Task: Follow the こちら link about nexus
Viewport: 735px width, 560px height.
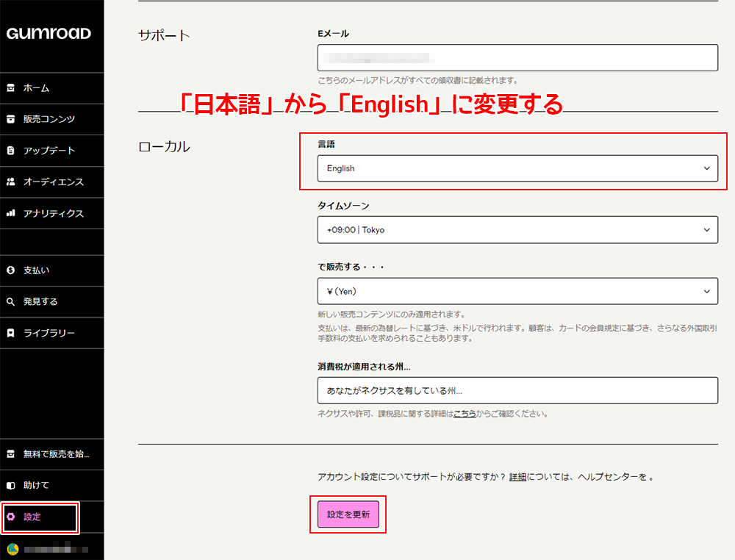Action: pyautogui.click(x=464, y=414)
